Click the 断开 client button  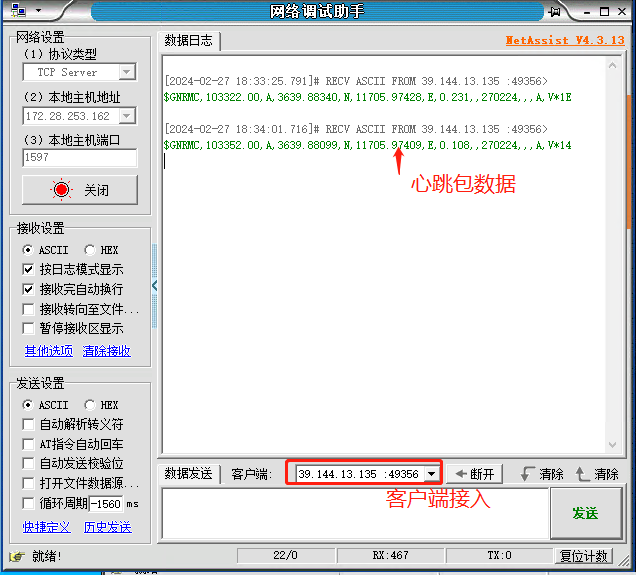(x=475, y=474)
